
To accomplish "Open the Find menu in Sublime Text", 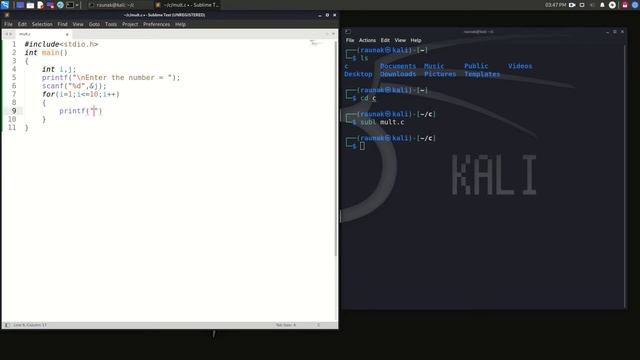I will click(62, 24).
